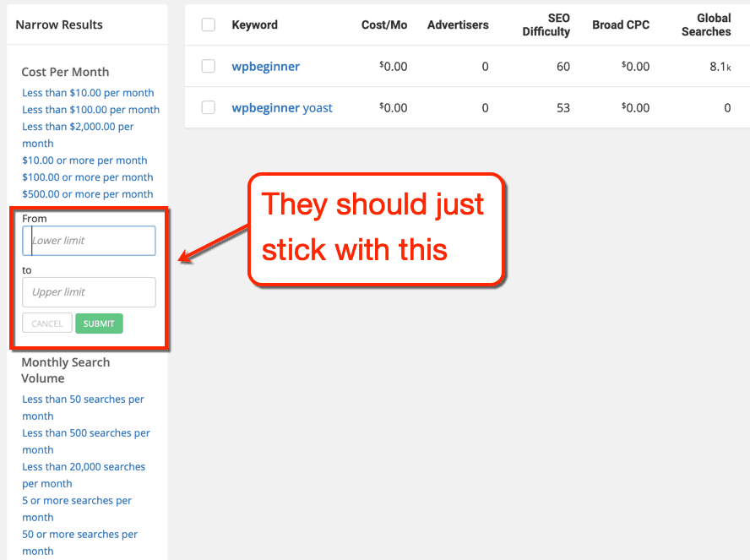
Task: Filter by 5 or more searches per month
Action: pyautogui.click(x=77, y=500)
